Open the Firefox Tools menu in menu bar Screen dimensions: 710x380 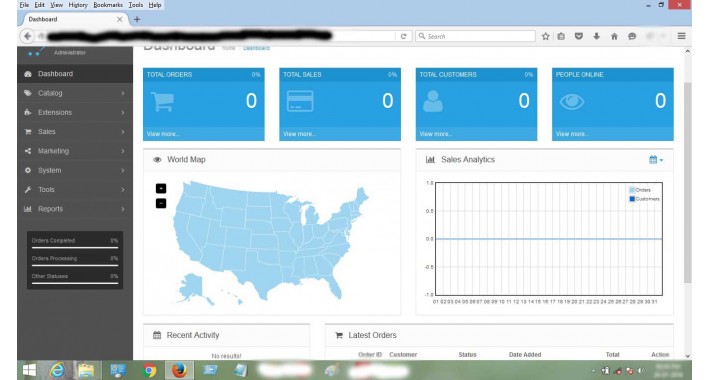135,5
